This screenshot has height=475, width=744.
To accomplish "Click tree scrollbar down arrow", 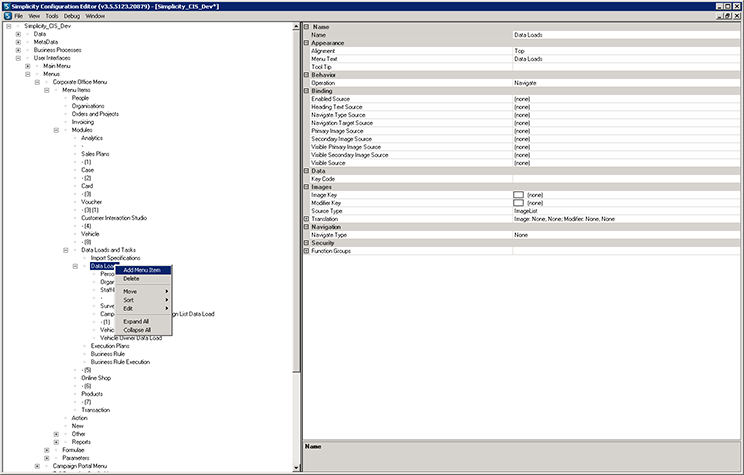I will pyautogui.click(x=297, y=468).
